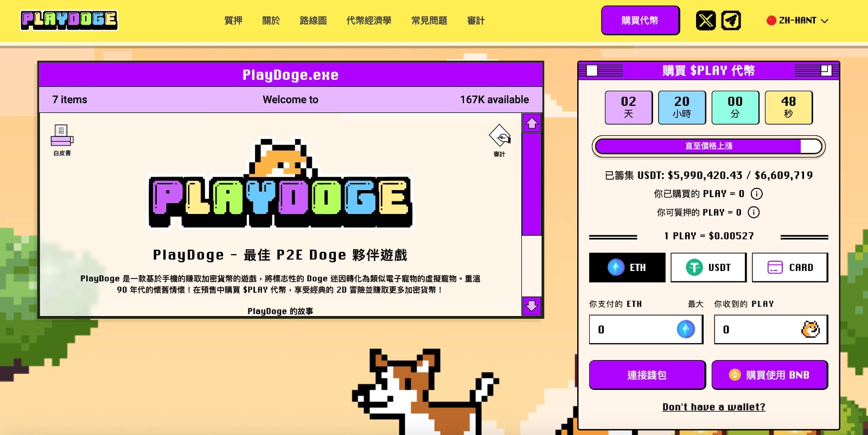Click the 已籌集 USDT amount text
Viewport: 868px width, 435px height.
point(709,175)
